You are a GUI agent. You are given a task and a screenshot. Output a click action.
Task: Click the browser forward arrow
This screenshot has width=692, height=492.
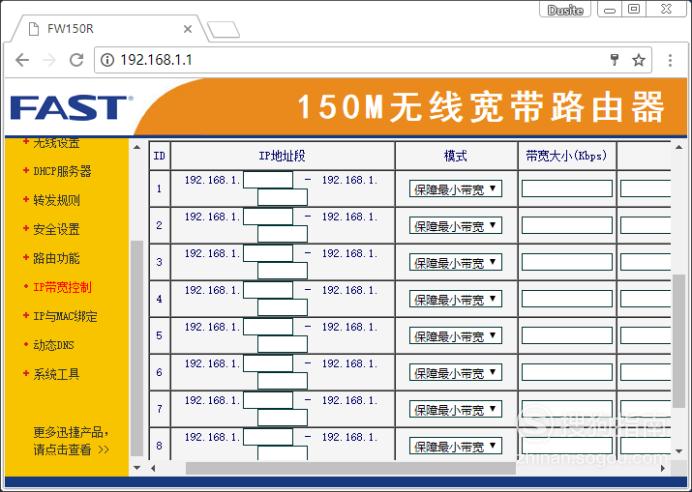click(x=49, y=60)
